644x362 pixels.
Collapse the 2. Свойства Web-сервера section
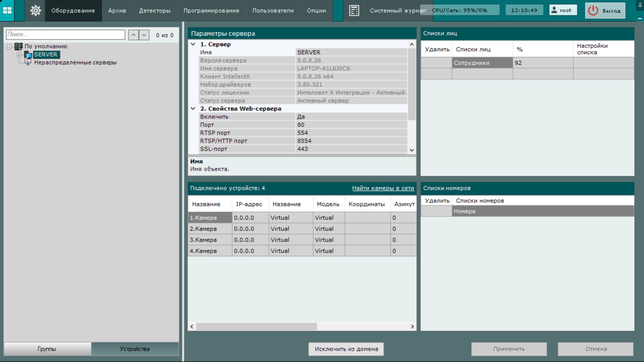(x=193, y=109)
